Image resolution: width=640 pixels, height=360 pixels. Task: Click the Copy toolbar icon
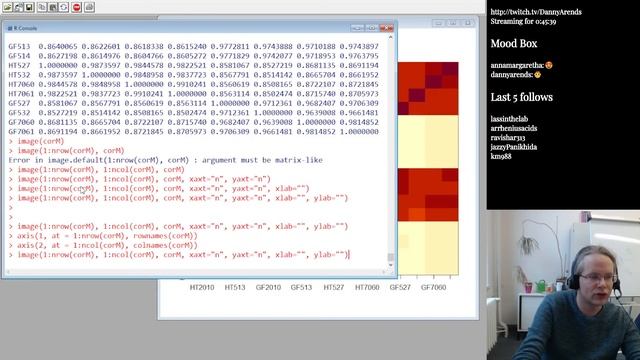point(42,7)
